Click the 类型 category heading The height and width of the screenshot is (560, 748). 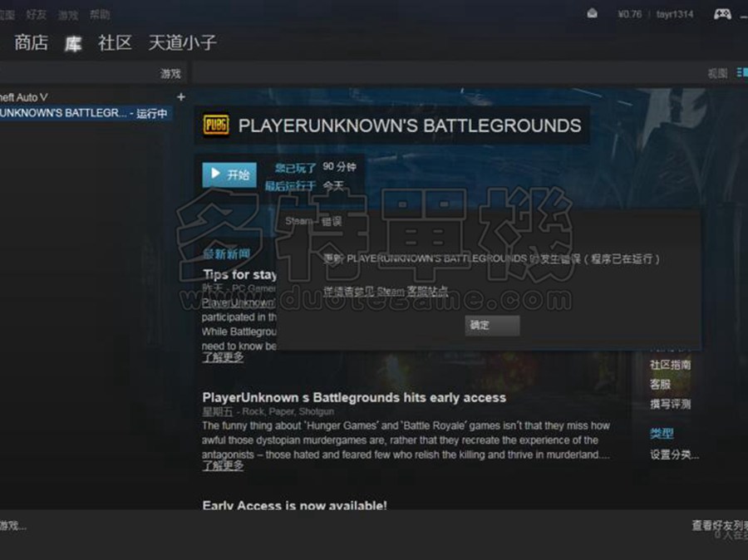click(662, 434)
